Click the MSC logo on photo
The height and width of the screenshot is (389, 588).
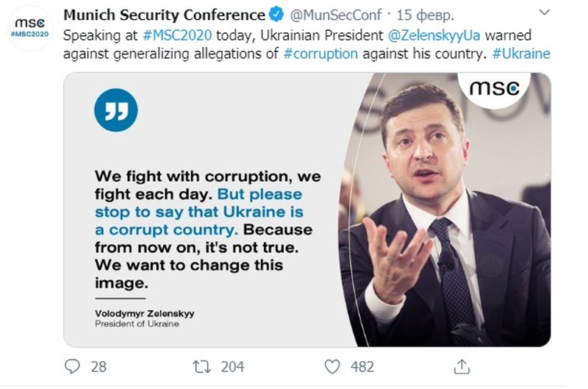(x=494, y=90)
